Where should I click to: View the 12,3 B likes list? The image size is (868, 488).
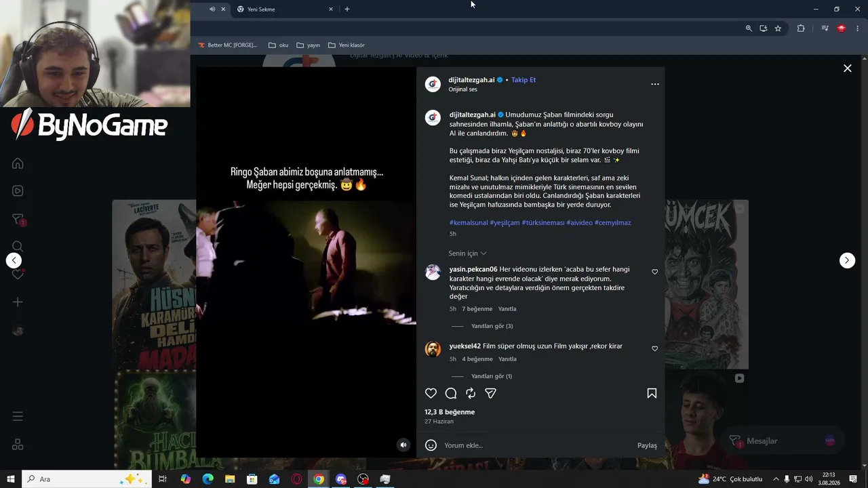450,412
